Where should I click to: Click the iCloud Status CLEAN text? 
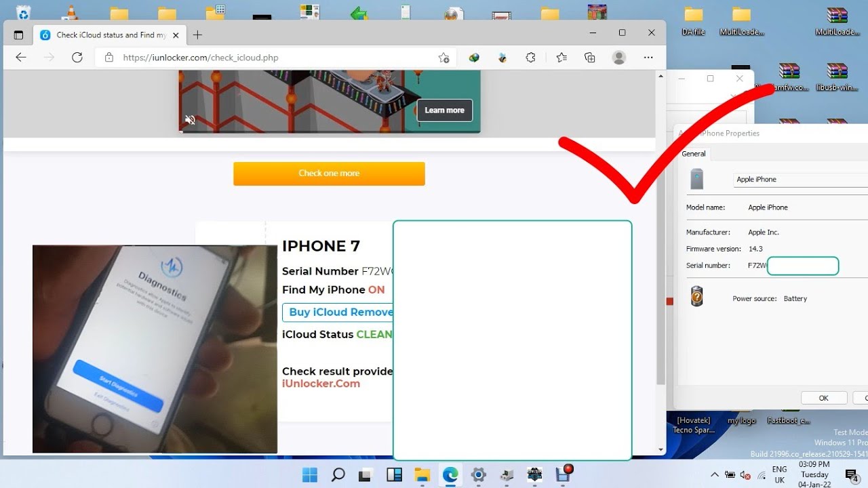pos(337,335)
